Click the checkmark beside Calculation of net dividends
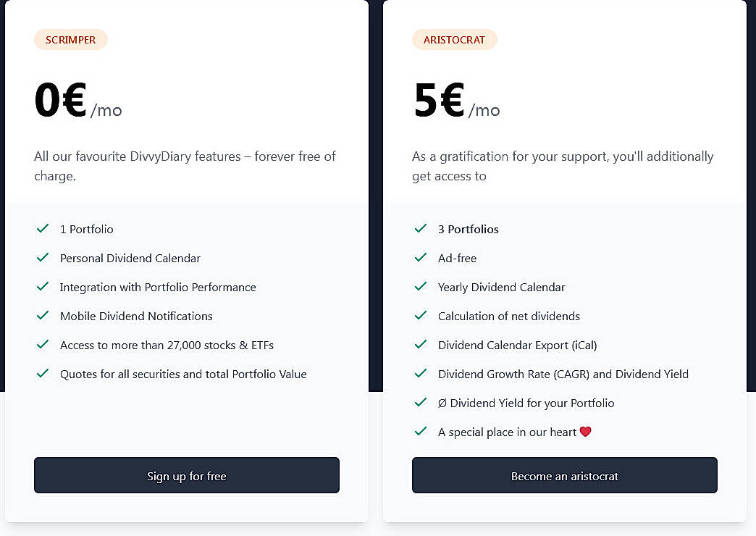 click(421, 316)
